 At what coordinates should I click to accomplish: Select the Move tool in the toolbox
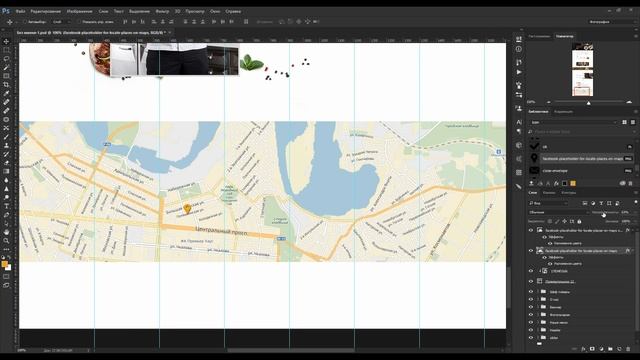coord(6,41)
